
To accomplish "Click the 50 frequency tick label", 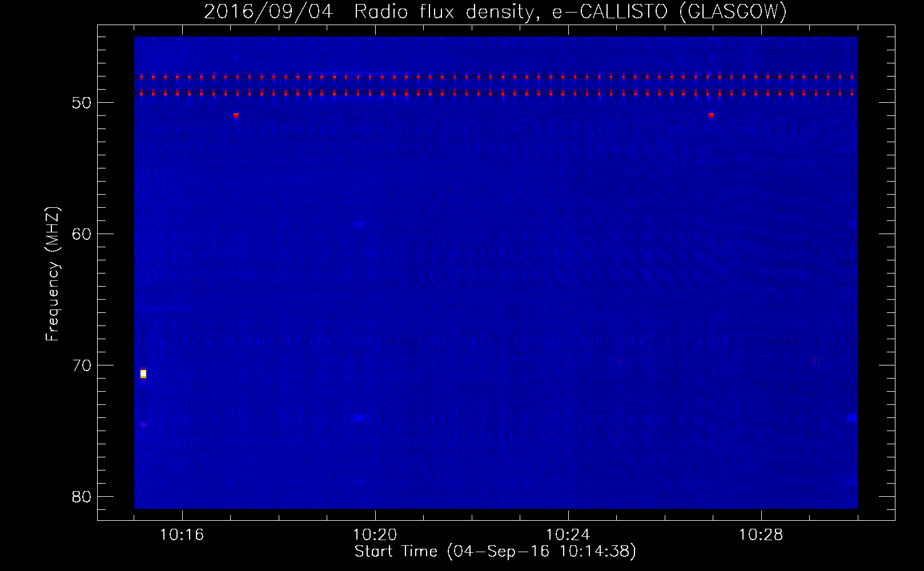I will [82, 103].
